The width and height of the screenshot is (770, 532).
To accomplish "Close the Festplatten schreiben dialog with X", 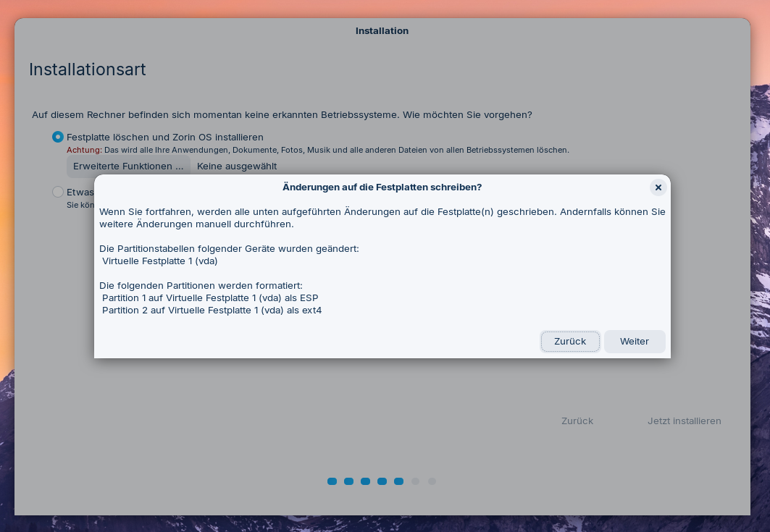I will [658, 187].
